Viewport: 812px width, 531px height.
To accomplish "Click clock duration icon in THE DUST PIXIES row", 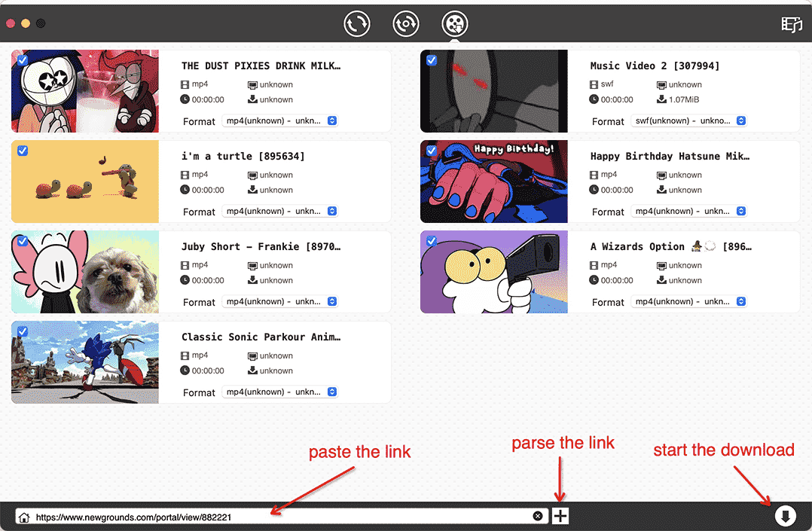I will pyautogui.click(x=185, y=99).
